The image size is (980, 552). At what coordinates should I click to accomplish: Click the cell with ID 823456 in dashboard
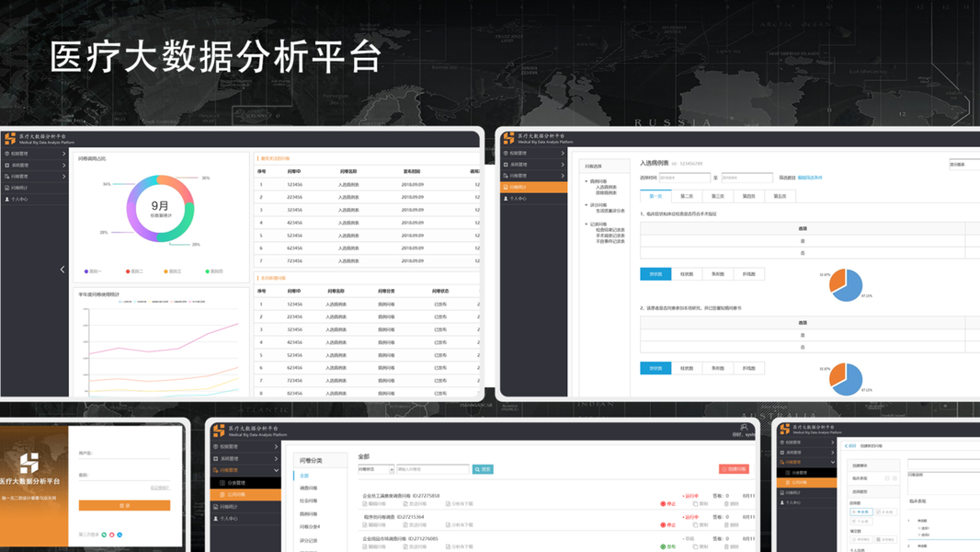(x=294, y=393)
